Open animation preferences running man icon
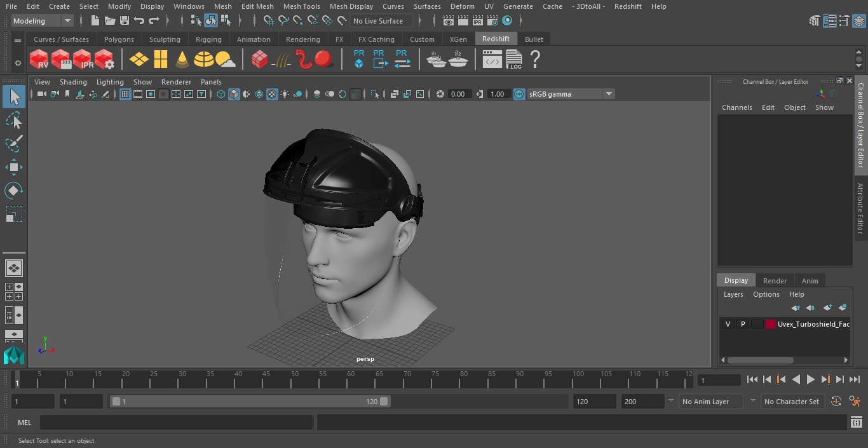This screenshot has width=868, height=448. click(x=855, y=402)
